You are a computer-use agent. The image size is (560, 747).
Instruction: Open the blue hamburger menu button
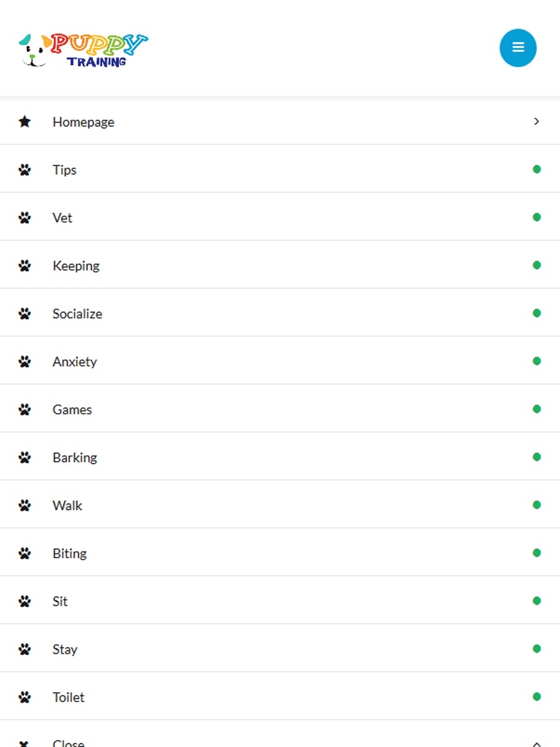518,48
